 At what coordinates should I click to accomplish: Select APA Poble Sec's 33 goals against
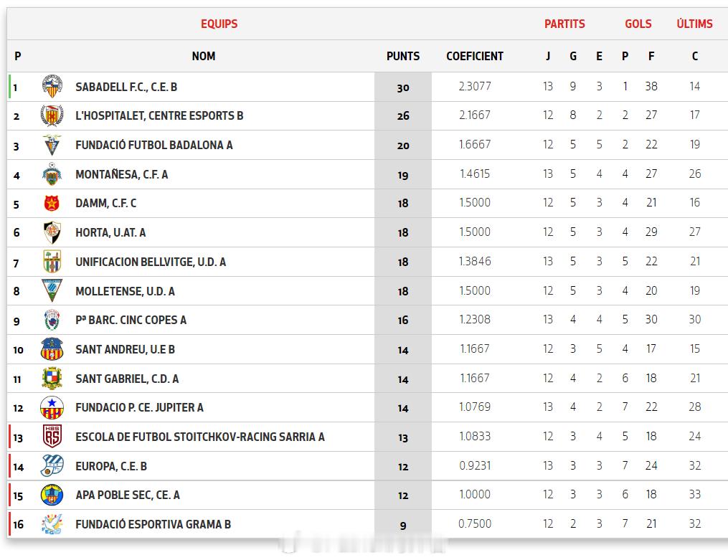pyautogui.click(x=694, y=494)
